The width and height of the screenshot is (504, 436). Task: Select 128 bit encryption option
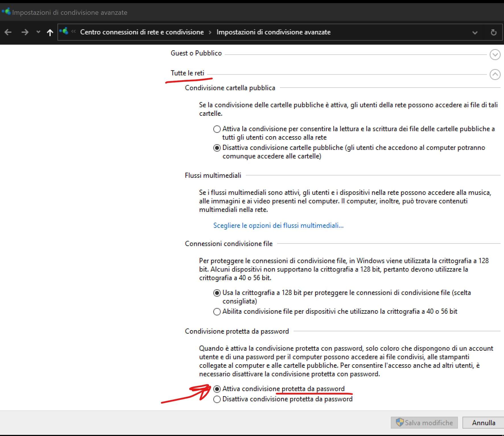pyautogui.click(x=217, y=293)
